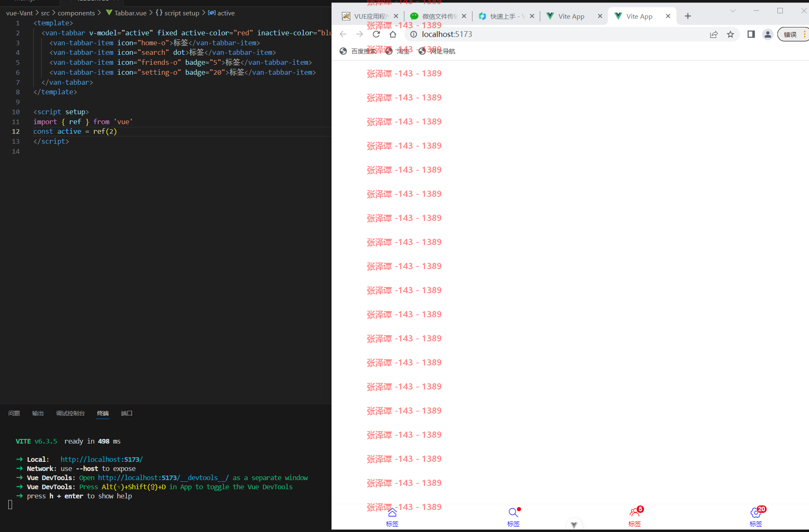Open the browser side panel
This screenshot has width=809, height=532.
click(x=751, y=34)
